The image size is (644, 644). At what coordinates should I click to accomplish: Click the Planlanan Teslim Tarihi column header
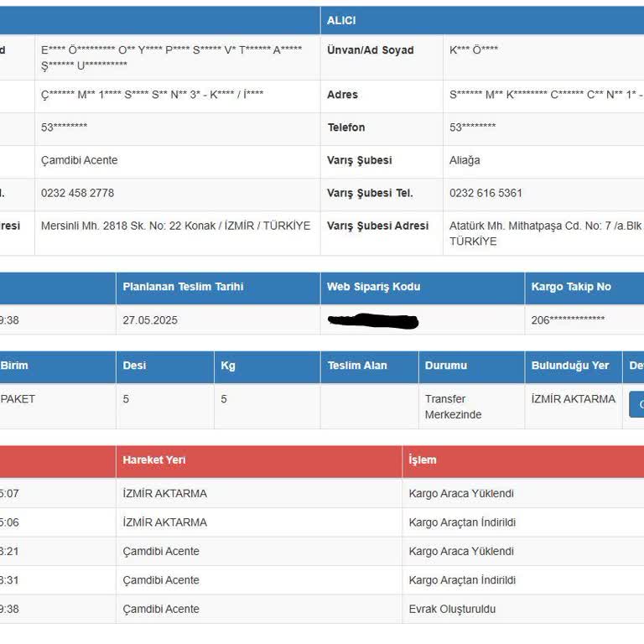[183, 287]
